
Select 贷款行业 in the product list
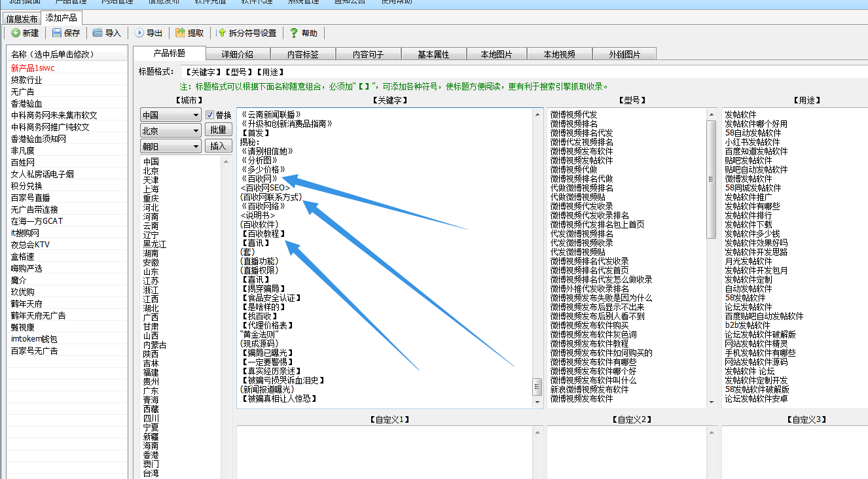click(x=26, y=80)
